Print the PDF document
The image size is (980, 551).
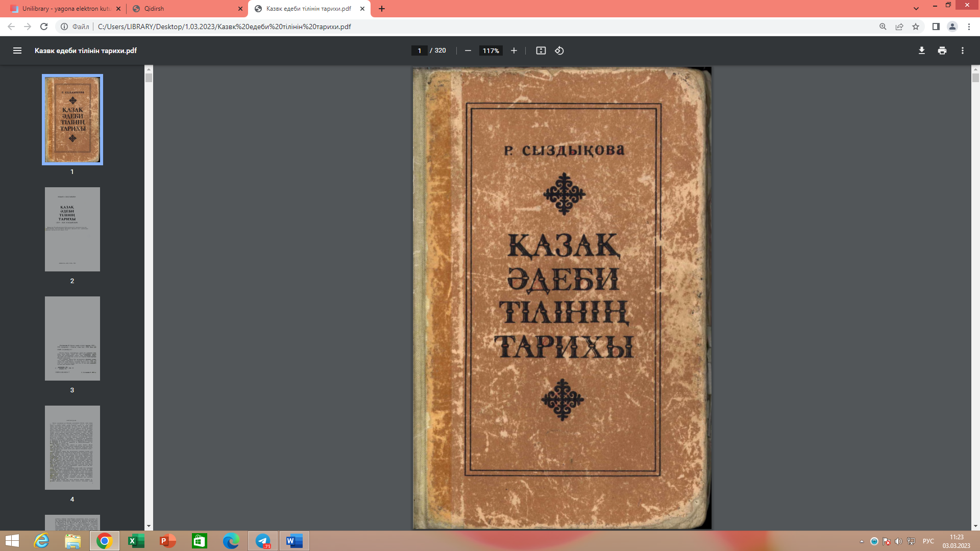942,51
